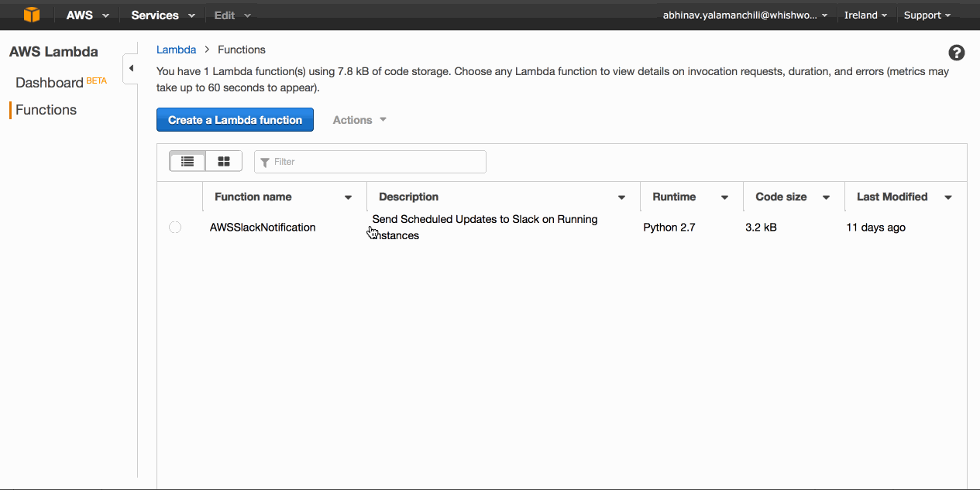Open the AWSSlackNotification function
The height and width of the screenshot is (490, 980).
pyautogui.click(x=263, y=228)
